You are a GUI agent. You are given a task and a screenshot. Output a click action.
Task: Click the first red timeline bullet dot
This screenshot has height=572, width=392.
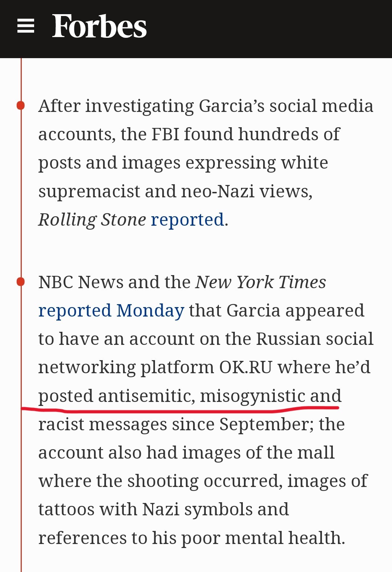[x=21, y=106]
